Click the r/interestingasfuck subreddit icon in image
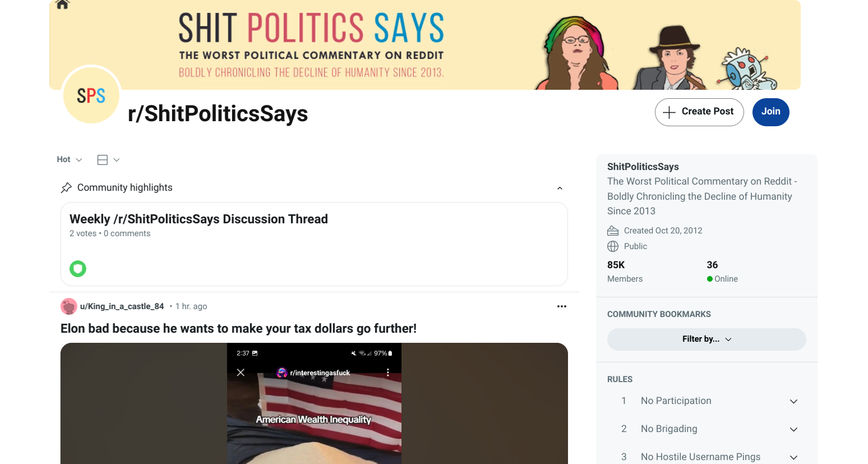The image size is (868, 464). point(282,373)
